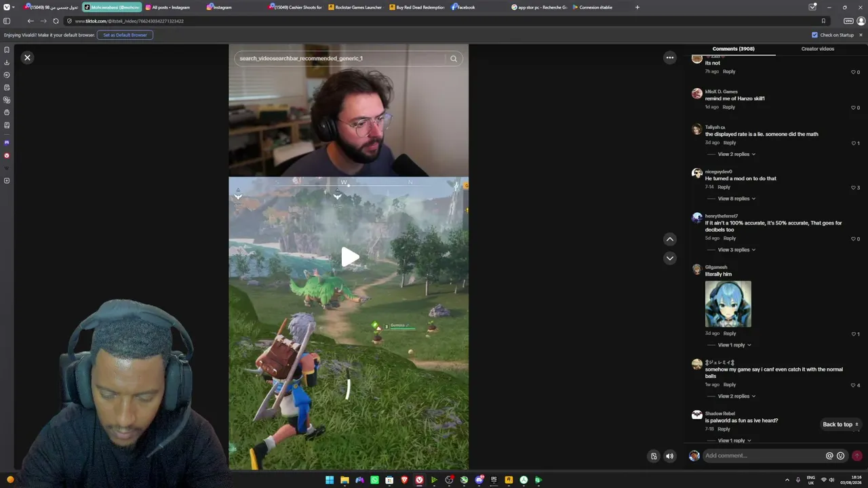Click the TikTok address bar URL
The width and height of the screenshot is (868, 488).
(129, 21)
